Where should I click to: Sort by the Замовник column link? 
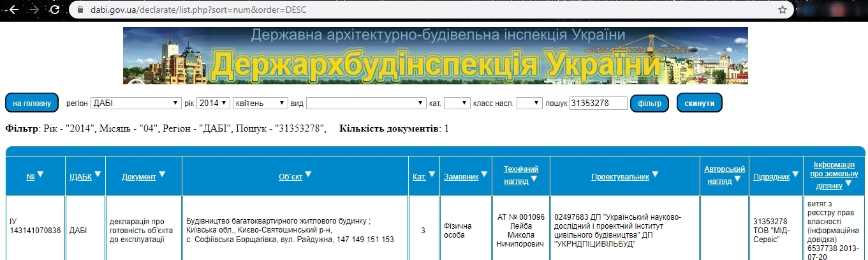(461, 177)
